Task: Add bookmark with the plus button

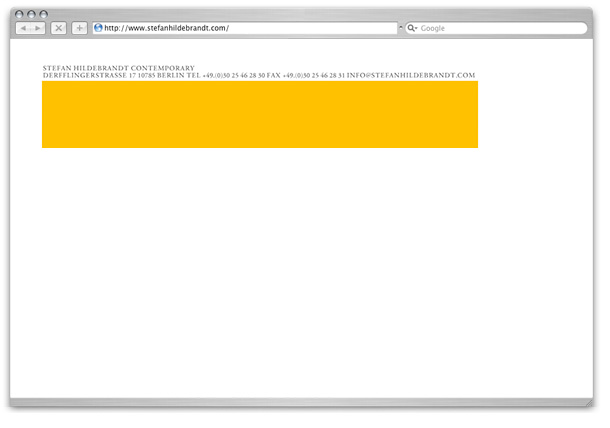Action: coord(79,28)
